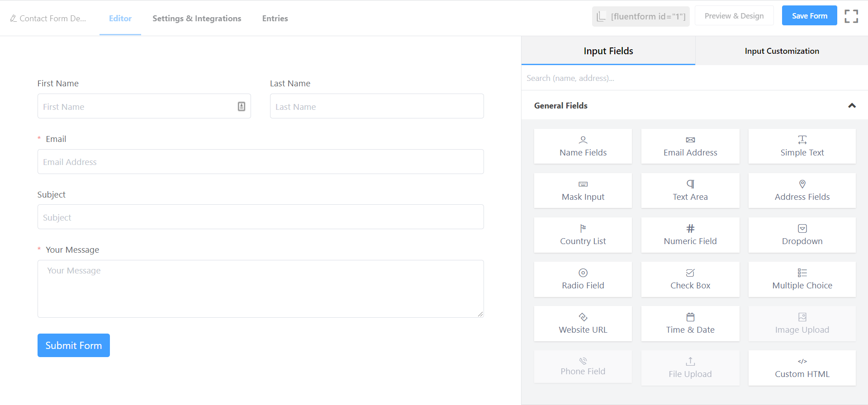Click the fullscreen expand icon
The width and height of the screenshot is (868, 405).
851,16
